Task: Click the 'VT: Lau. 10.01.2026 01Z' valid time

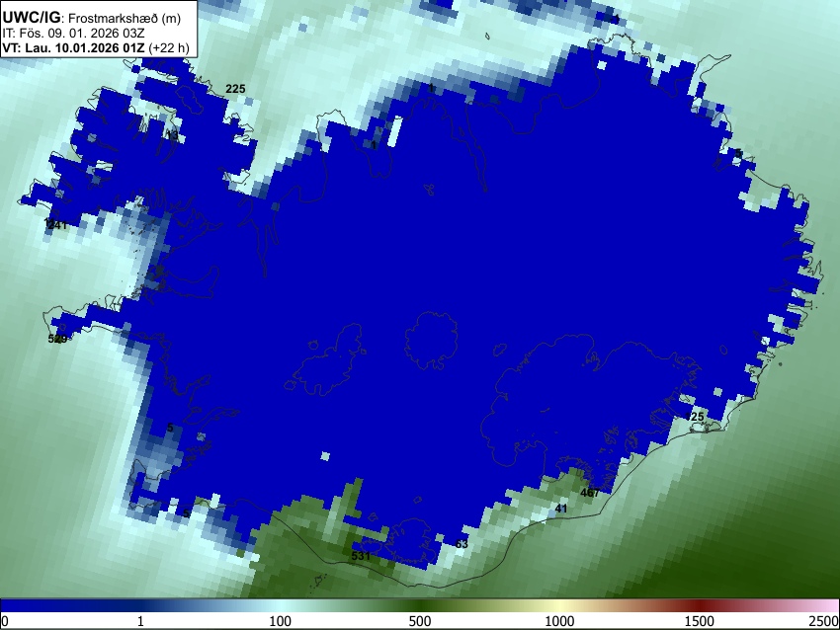Action: point(73,47)
